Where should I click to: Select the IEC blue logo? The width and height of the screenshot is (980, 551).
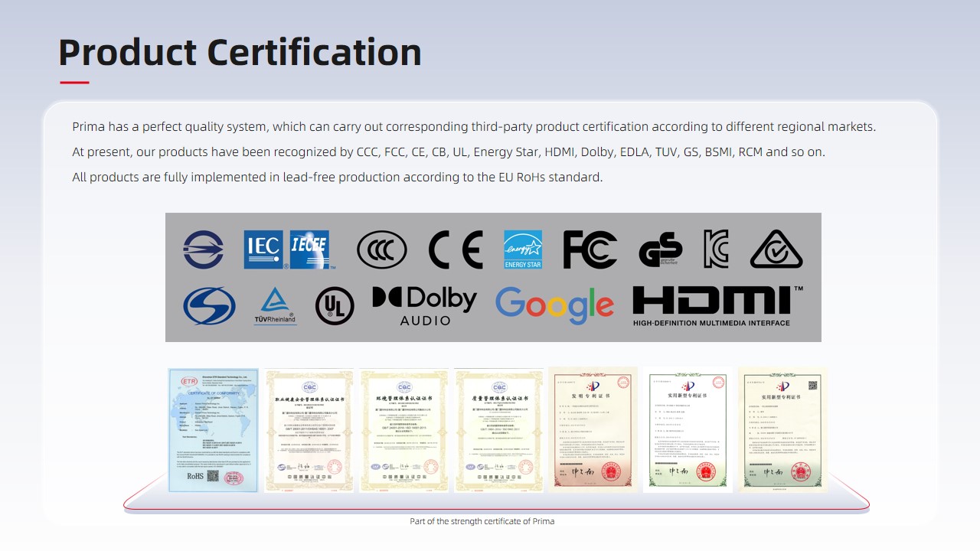point(263,249)
